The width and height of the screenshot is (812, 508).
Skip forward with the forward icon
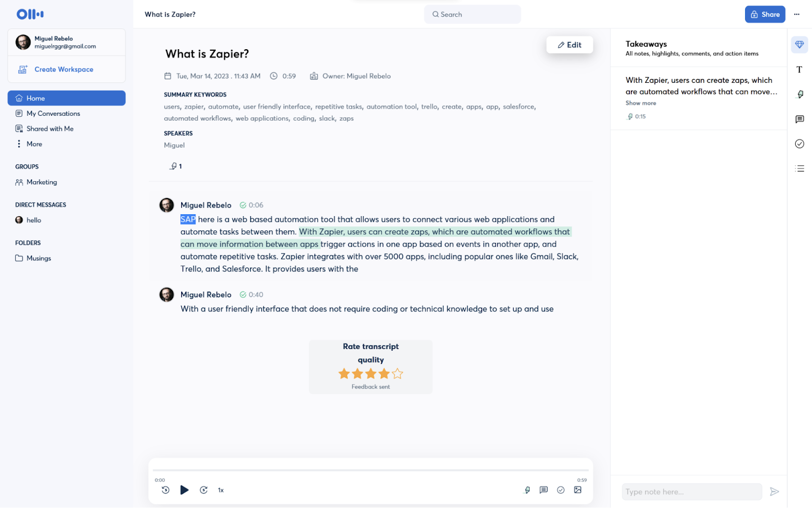click(204, 490)
